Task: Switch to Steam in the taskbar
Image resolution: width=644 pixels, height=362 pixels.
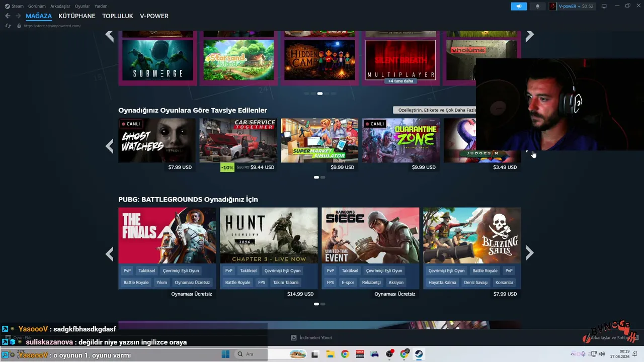Action: click(419, 354)
